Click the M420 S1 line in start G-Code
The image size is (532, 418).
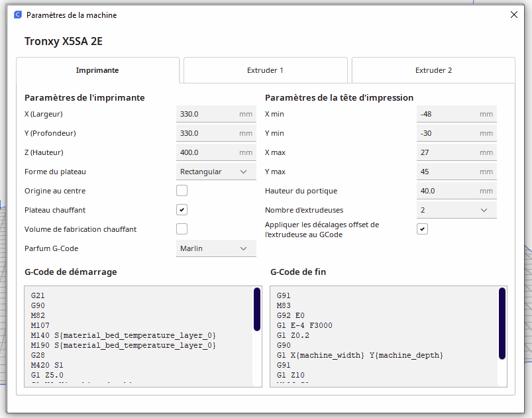[47, 365]
